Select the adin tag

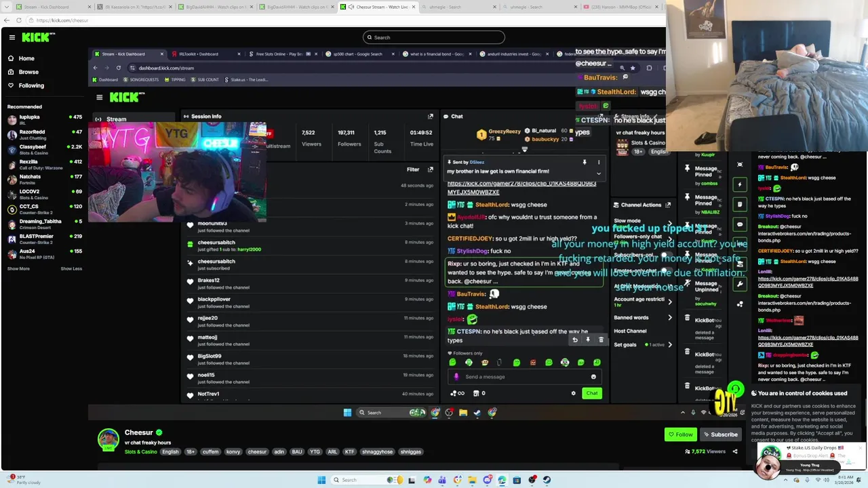coord(279,451)
